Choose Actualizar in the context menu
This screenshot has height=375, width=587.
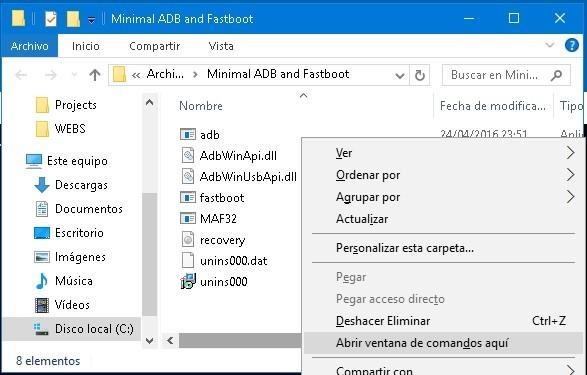pyautogui.click(x=444, y=219)
